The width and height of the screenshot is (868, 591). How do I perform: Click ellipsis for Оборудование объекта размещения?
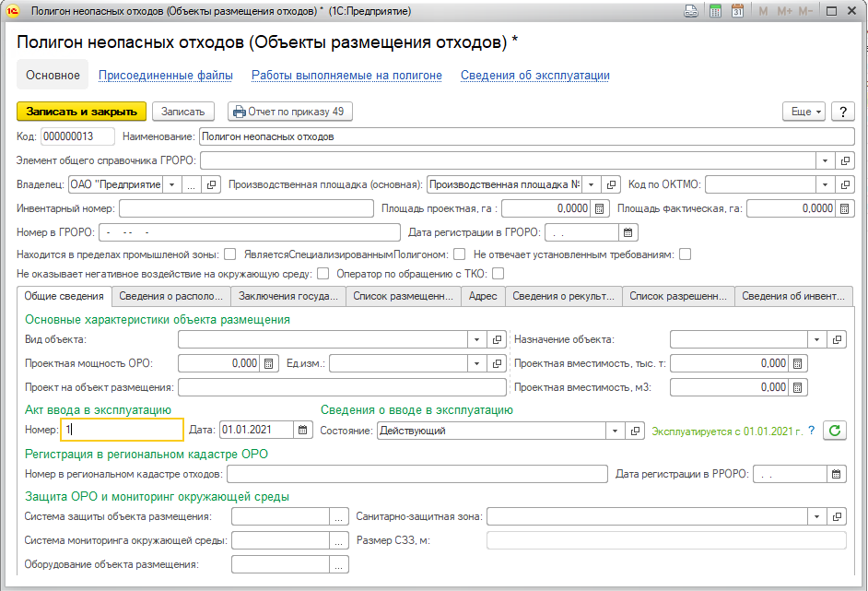pyautogui.click(x=339, y=564)
